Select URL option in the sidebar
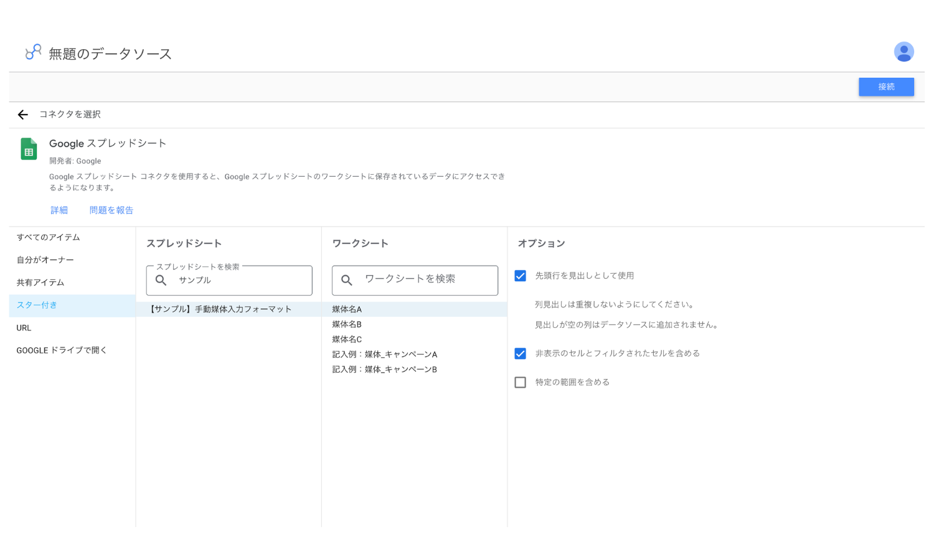This screenshot has height=560, width=934. point(72,328)
